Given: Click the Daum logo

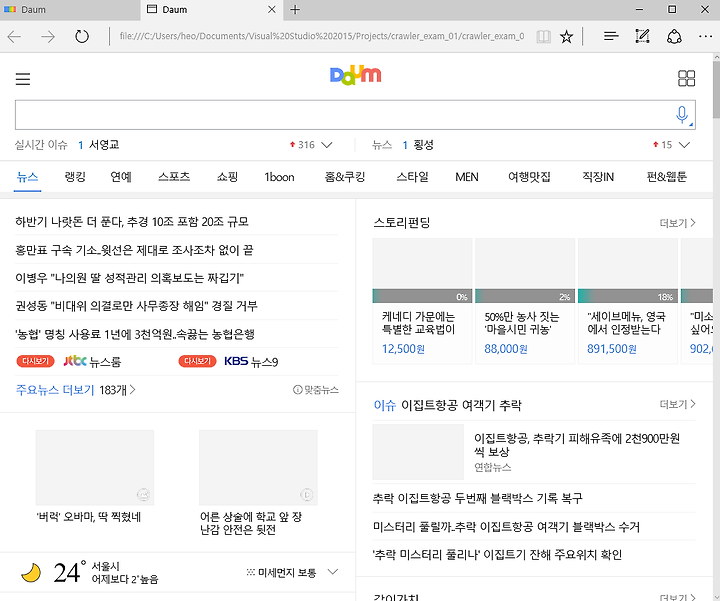Looking at the screenshot, I should click(355, 75).
